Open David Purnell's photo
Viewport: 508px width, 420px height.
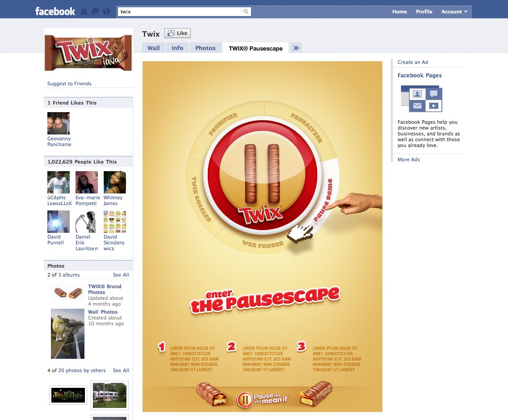(x=59, y=222)
